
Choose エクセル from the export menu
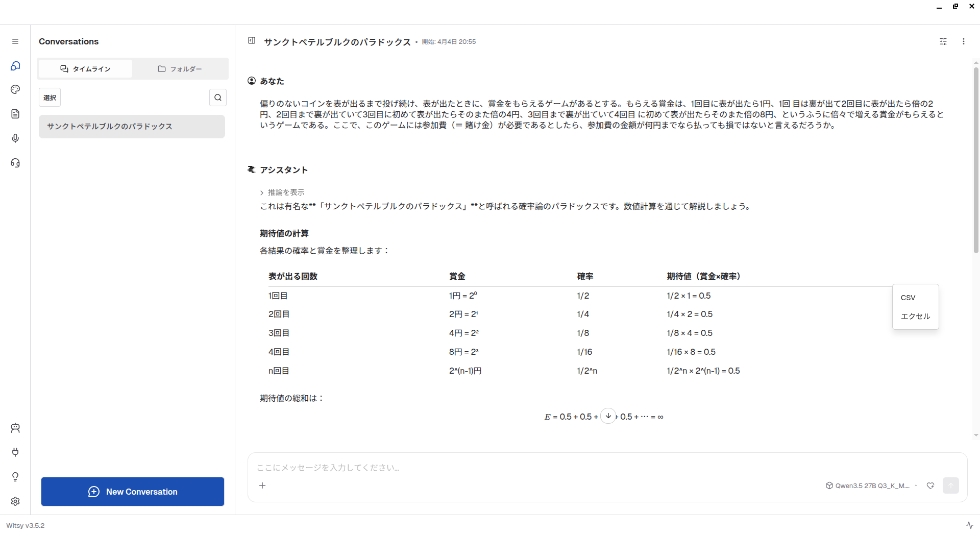pyautogui.click(x=915, y=317)
